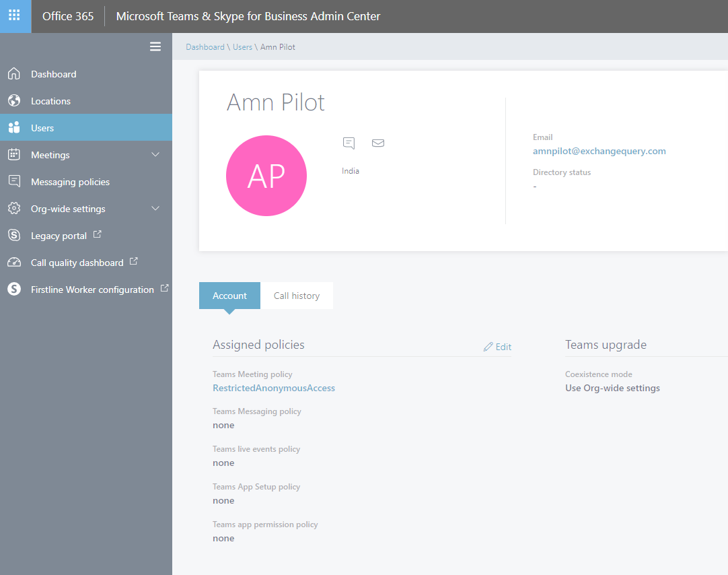
Task: Click the Legacy portal Skype icon
Action: click(14, 236)
